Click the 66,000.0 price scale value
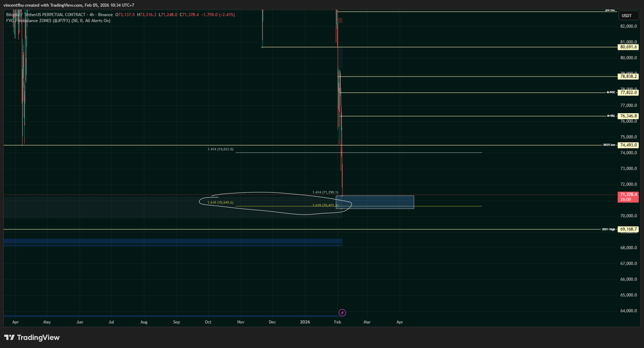The width and height of the screenshot is (644, 348). coord(628,279)
